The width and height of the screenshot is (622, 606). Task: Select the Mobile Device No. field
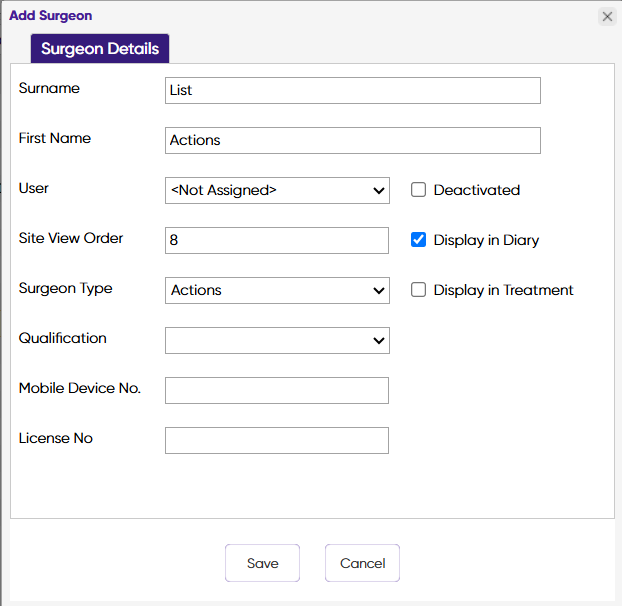pos(276,390)
